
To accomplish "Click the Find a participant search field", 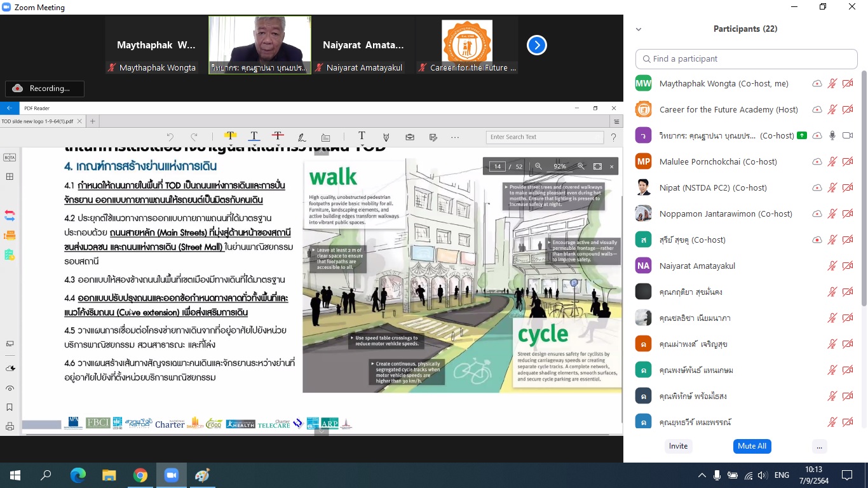I will (747, 58).
